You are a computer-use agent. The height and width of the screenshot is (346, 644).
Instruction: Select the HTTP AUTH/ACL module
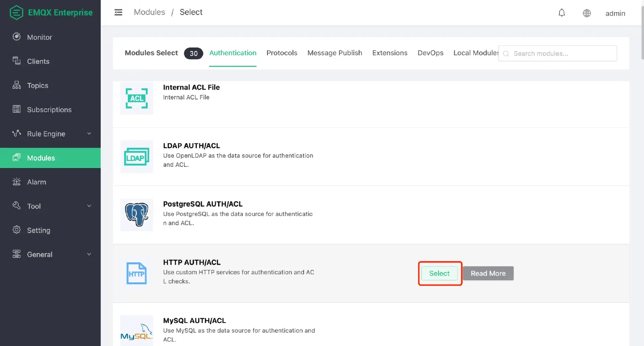coord(439,273)
